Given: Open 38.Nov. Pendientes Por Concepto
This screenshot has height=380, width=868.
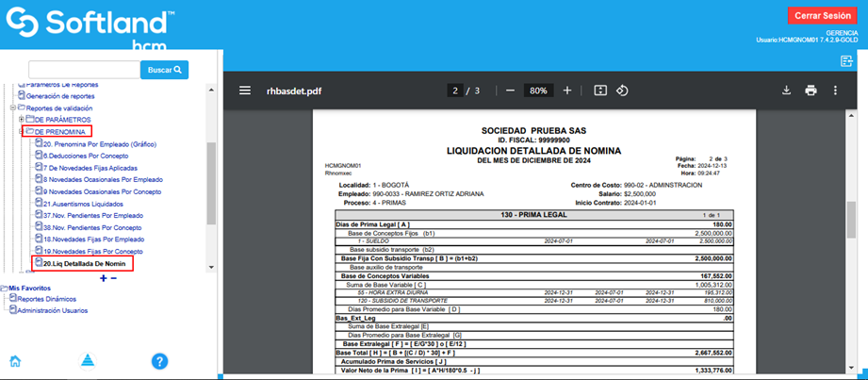Looking at the screenshot, I should 93,227.
